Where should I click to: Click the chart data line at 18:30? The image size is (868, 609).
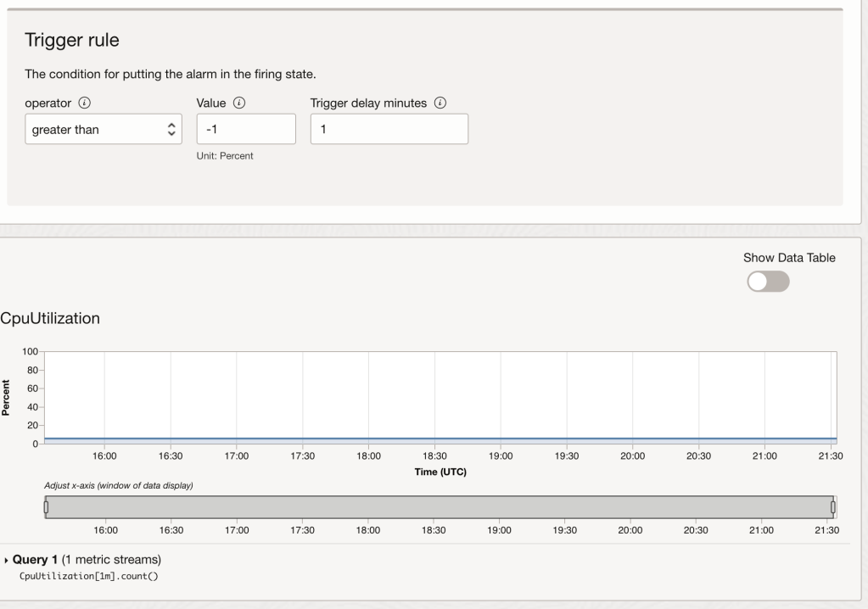click(434, 439)
